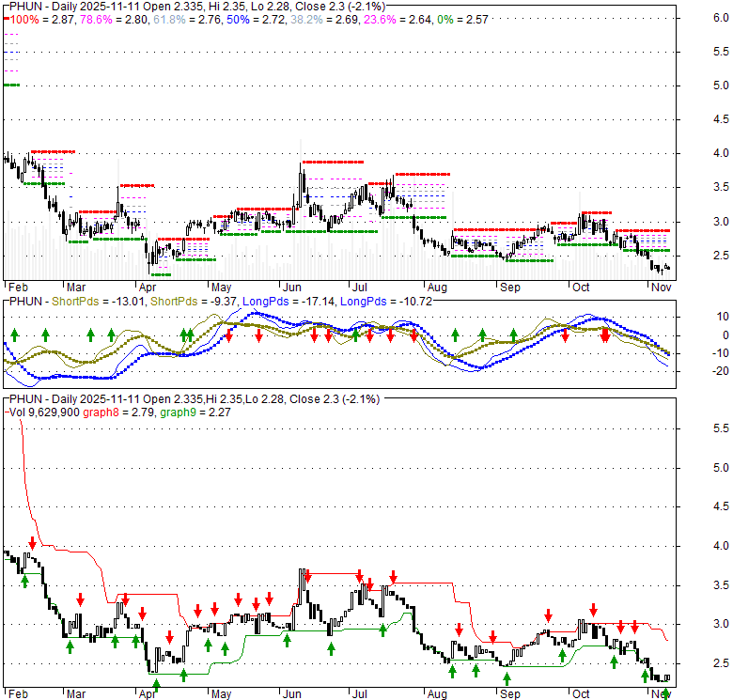Click the first red sell arrow in February bottom chart
733x700 pixels.
(32, 543)
